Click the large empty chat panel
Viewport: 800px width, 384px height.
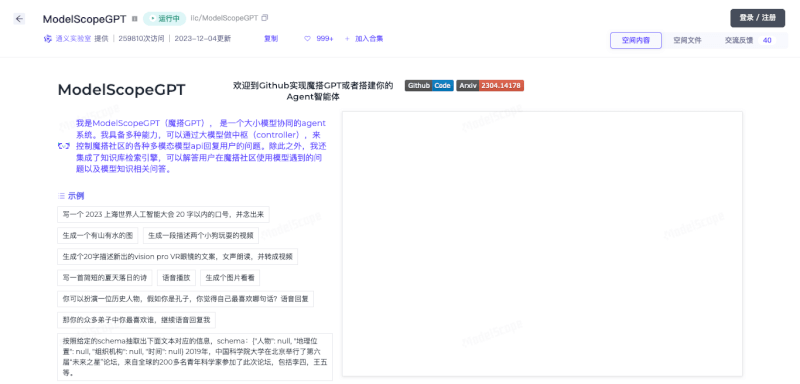tap(542, 244)
